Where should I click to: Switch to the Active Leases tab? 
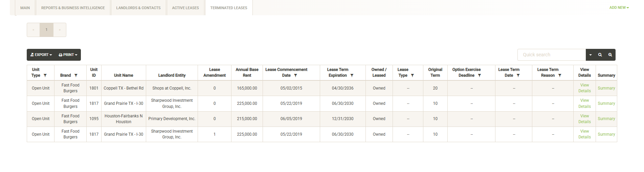click(x=185, y=8)
